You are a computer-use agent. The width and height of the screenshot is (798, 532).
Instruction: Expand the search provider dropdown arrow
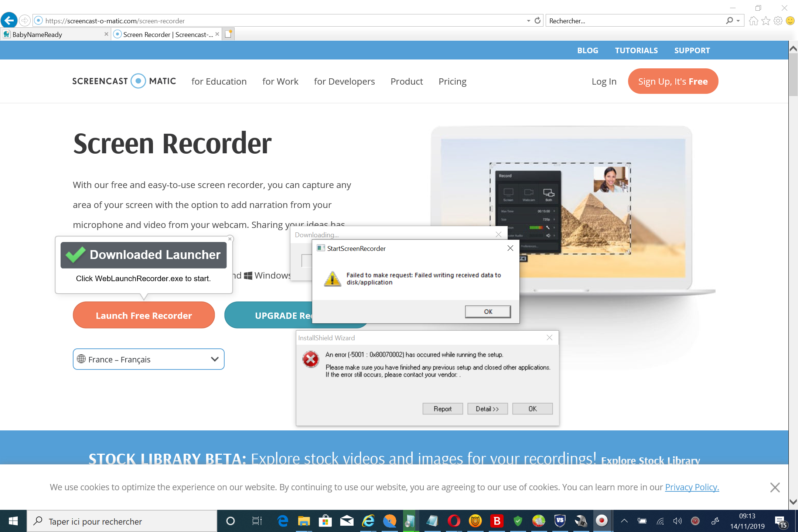tap(738, 21)
